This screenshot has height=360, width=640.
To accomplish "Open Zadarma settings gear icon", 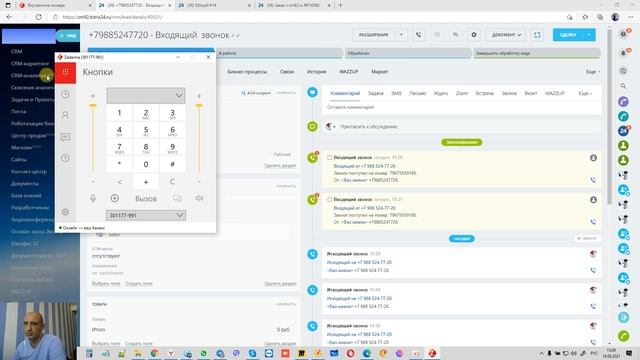I will [65, 212].
